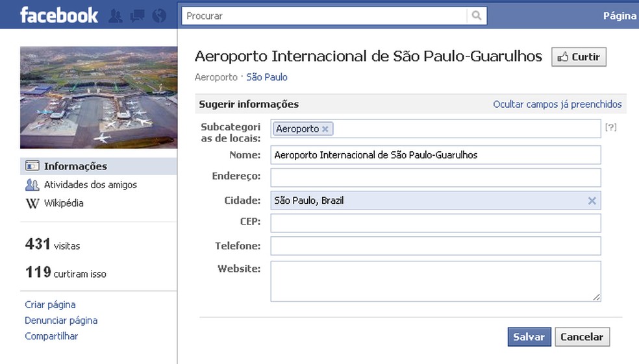Click into the Telefone field
This screenshot has height=364, width=639.
pyautogui.click(x=436, y=246)
